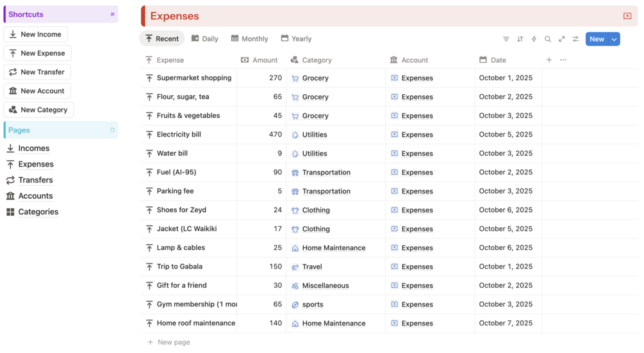Click the three-dot icon beside column headers
644x353 pixels.
tap(563, 60)
